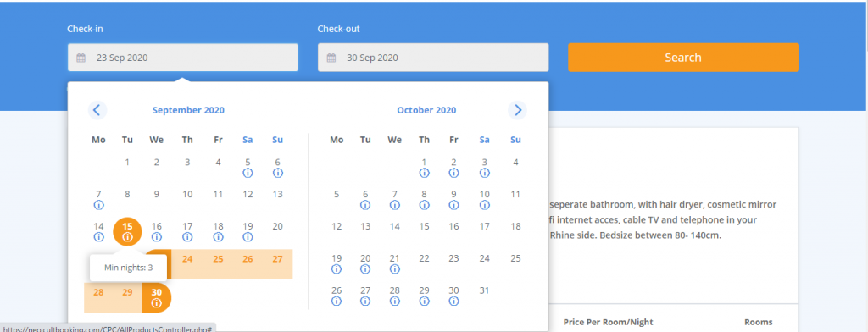Click calendar icon in Check-in field
868x332 pixels.
[x=81, y=58]
